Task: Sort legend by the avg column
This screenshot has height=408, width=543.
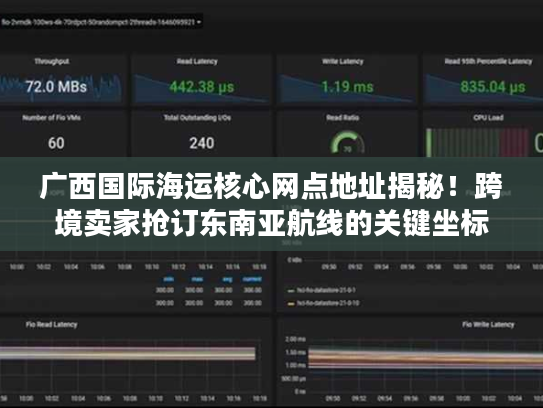Action: 227,279
